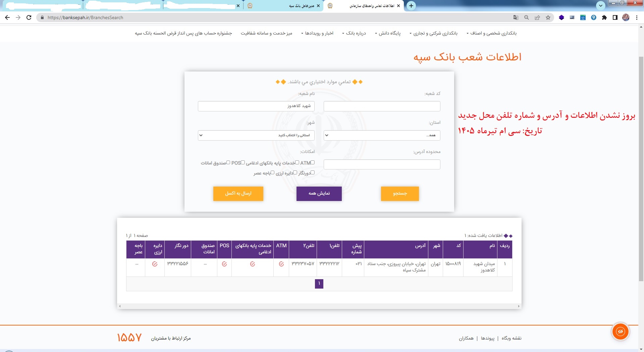
Task: Click the picture screenshot extension icon
Action: pos(572,17)
